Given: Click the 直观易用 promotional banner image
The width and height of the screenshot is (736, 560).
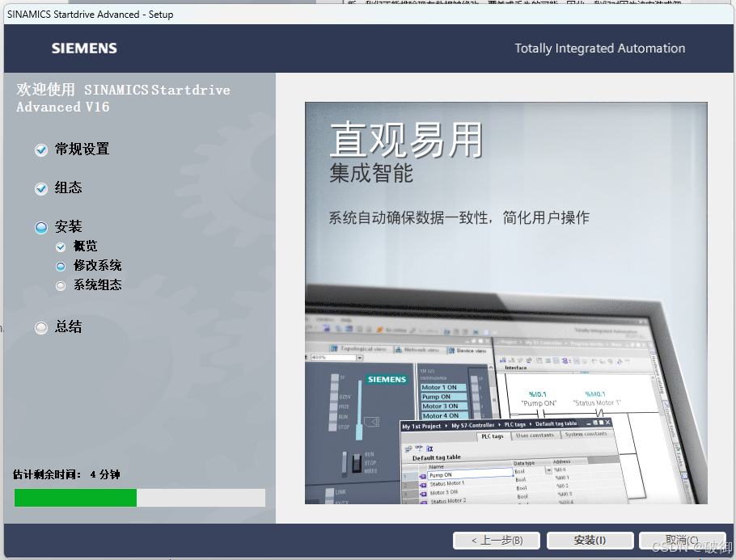Looking at the screenshot, I should point(506,303).
